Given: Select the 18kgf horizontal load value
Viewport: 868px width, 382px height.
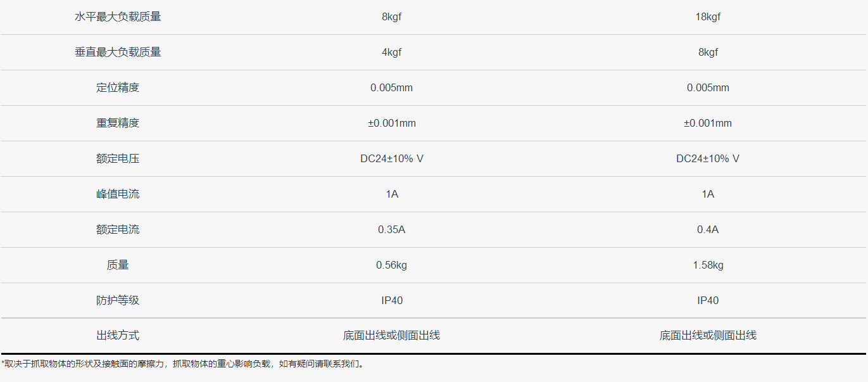Looking at the screenshot, I should 708,17.
